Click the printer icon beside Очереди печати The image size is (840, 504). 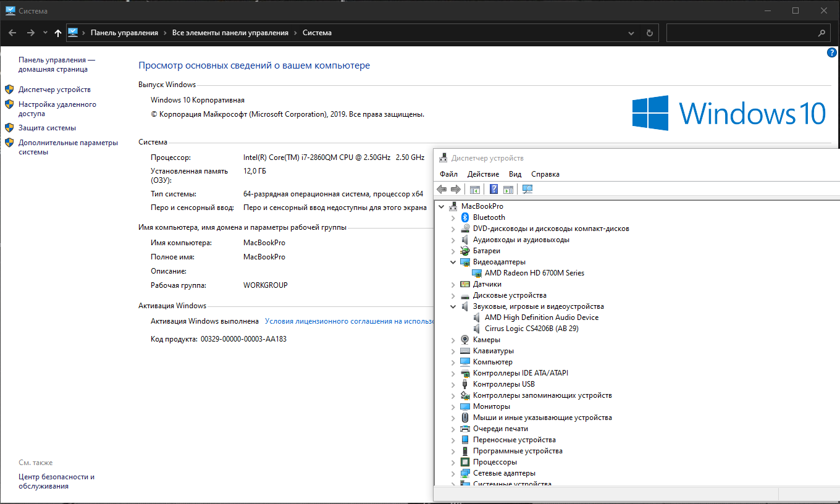(465, 429)
